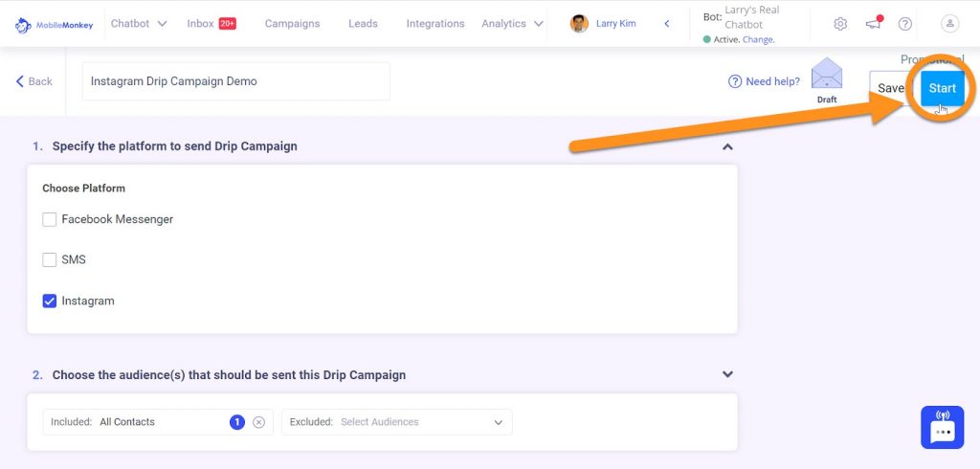Click the Draft envelope icon

coord(826,74)
